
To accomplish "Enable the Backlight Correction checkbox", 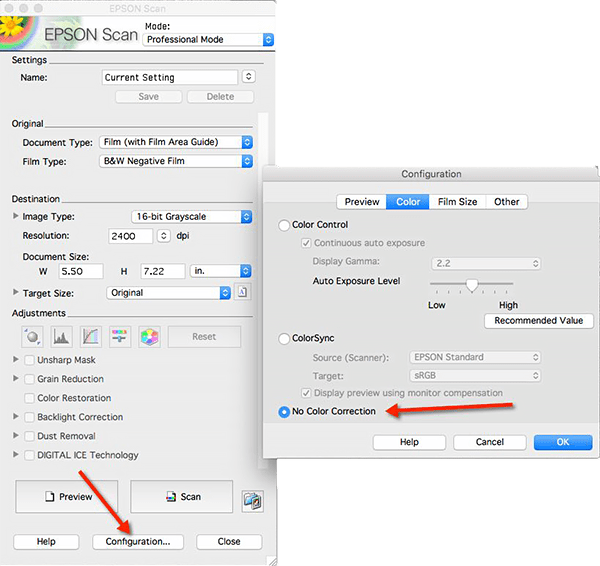I will 29,417.
